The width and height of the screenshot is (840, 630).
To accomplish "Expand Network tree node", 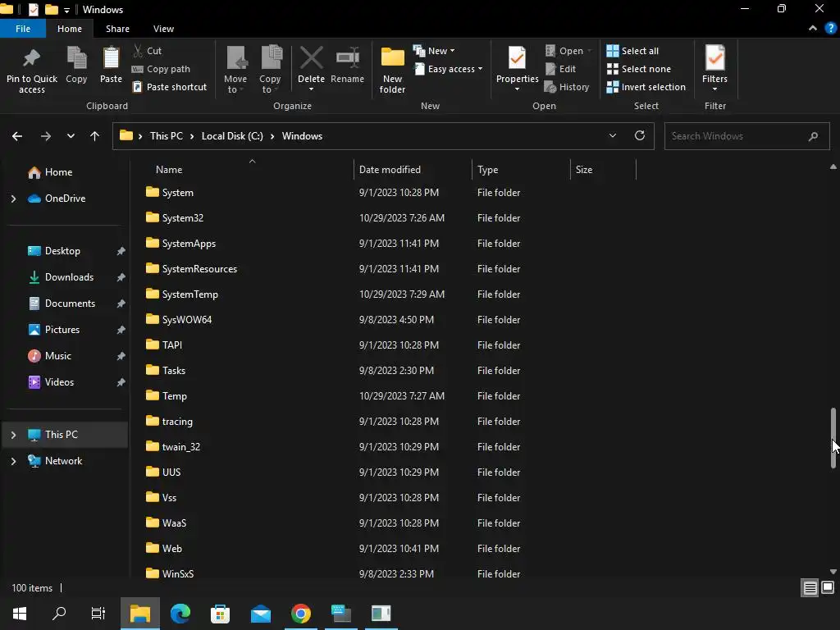I will pyautogui.click(x=13, y=461).
